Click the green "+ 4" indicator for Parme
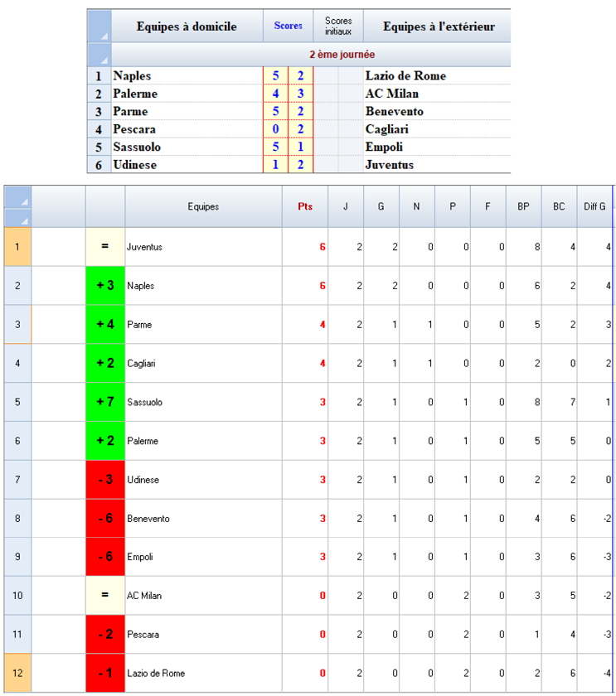 tap(105, 325)
